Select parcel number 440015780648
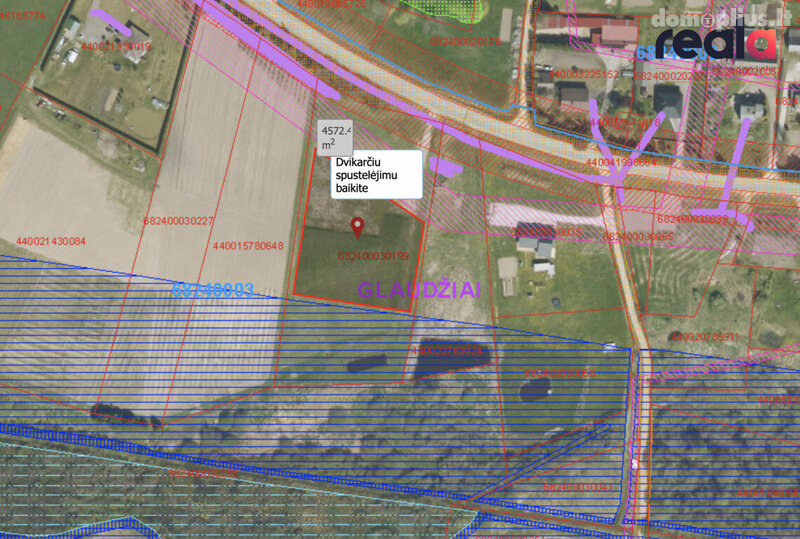Screen dimensions: 800x539 pyautogui.click(x=248, y=246)
